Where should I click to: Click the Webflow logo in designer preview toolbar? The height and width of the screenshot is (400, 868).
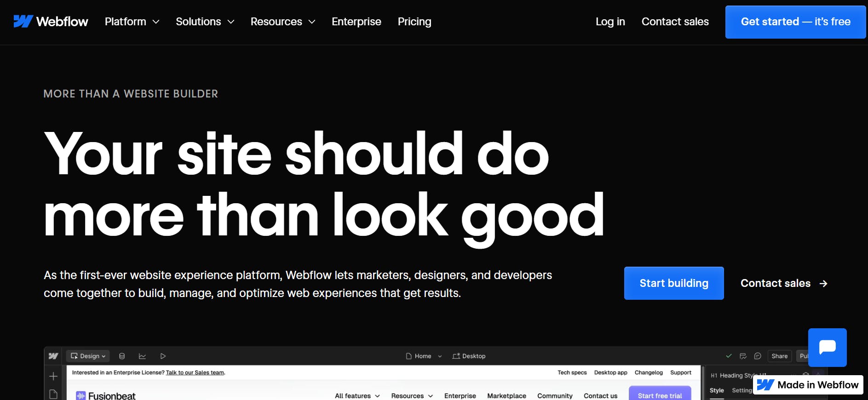pyautogui.click(x=53, y=356)
